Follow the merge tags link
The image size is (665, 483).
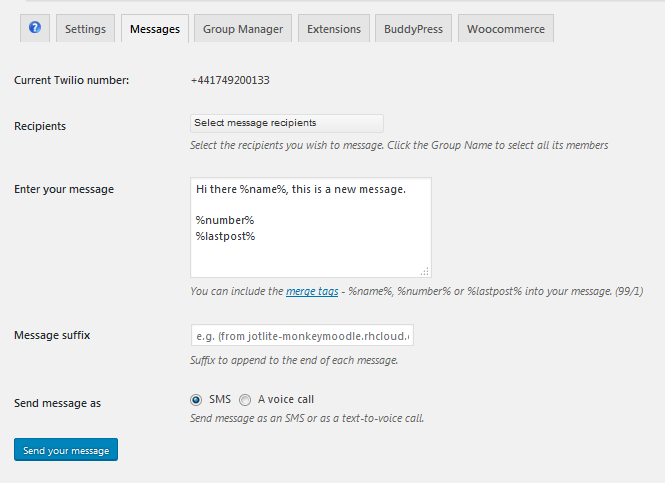click(x=313, y=291)
